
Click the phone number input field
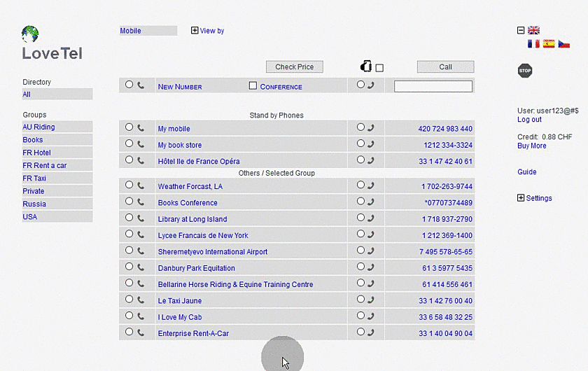click(433, 87)
